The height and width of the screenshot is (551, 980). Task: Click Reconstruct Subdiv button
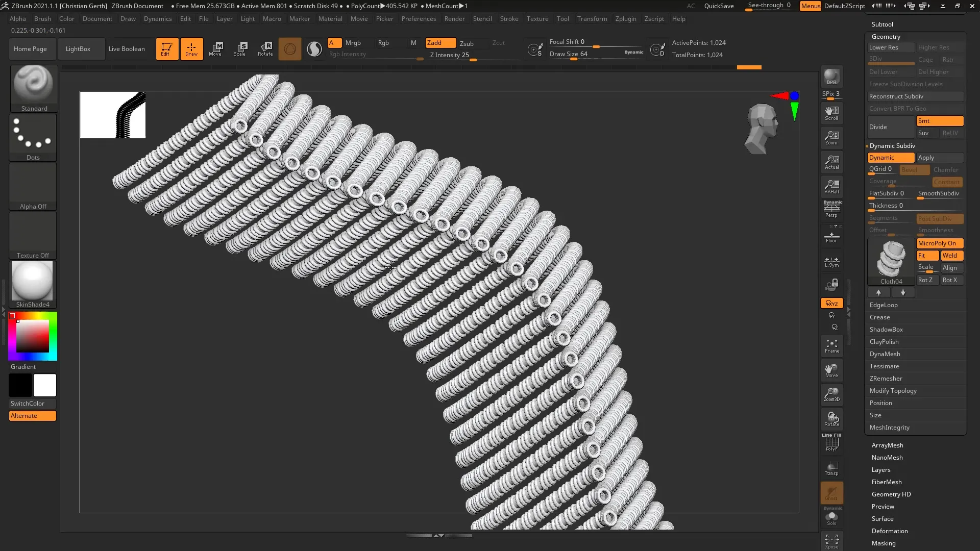tap(916, 96)
